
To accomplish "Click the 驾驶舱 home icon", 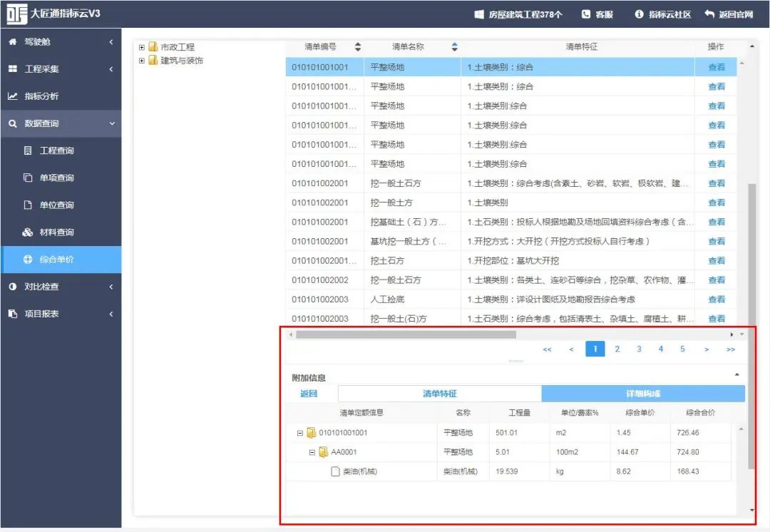I will tap(13, 42).
